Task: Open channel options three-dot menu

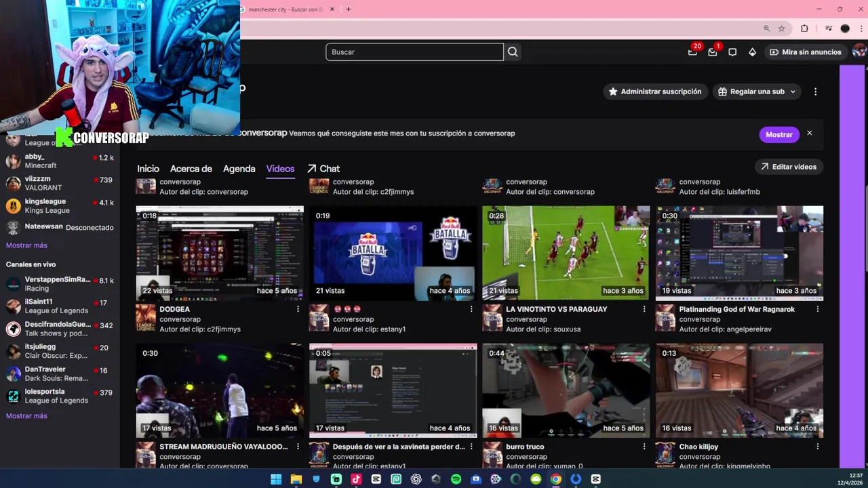Action: [815, 91]
